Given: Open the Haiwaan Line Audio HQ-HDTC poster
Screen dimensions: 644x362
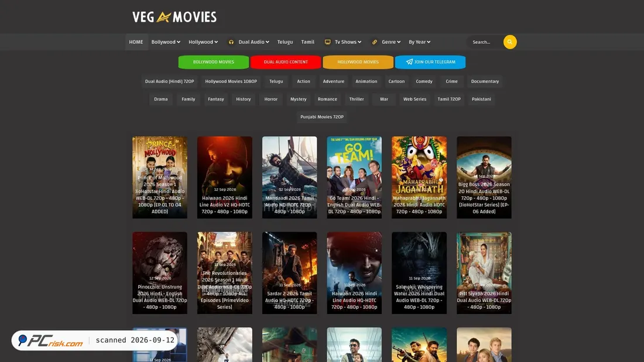Looking at the screenshot, I should click(354, 273).
